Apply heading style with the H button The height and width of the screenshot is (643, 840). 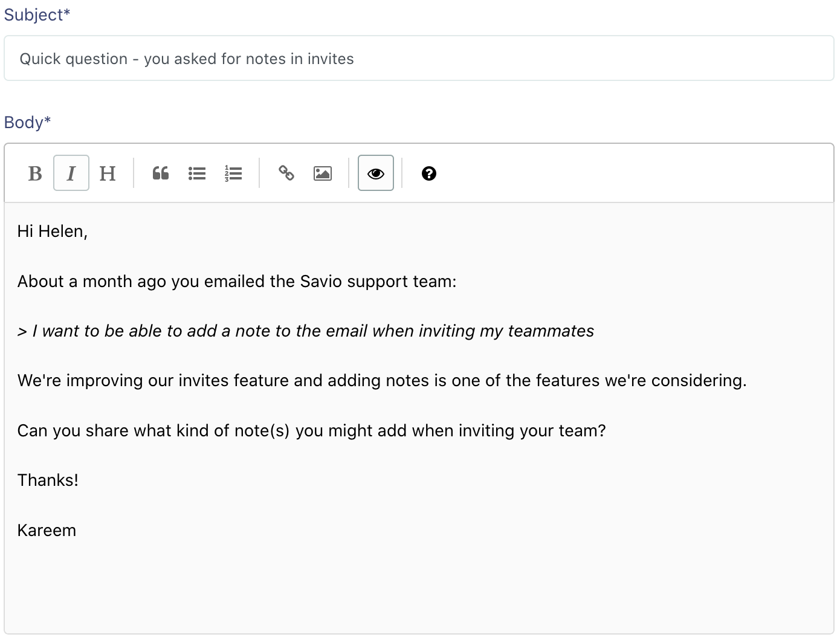click(108, 173)
